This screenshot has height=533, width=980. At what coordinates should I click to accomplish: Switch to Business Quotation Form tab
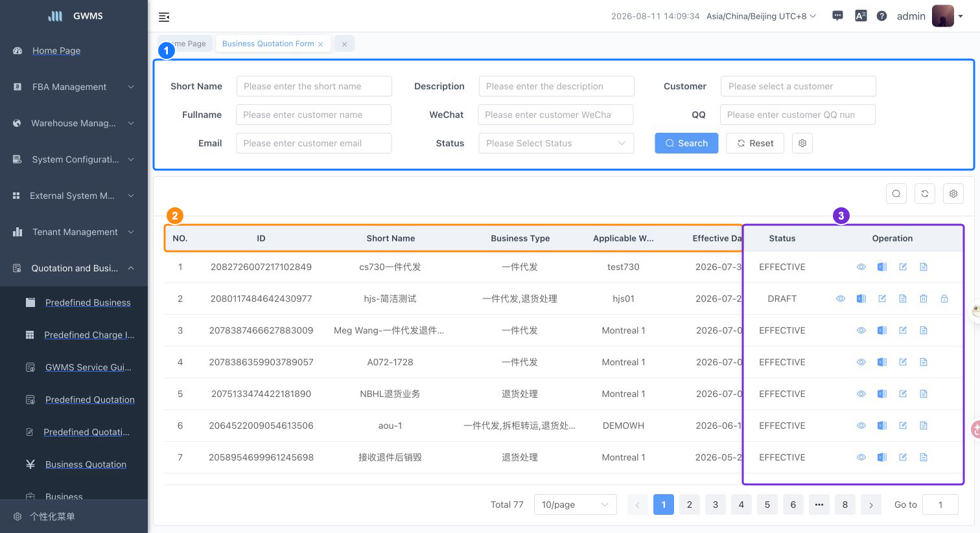tap(268, 43)
